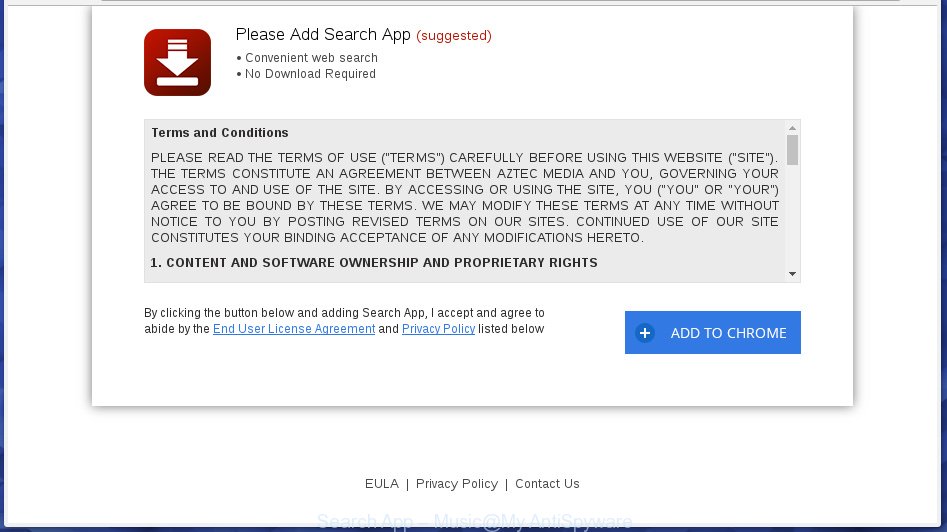947x532 pixels.
Task: Click the Search App watermark text at bottom
Action: (x=474, y=521)
